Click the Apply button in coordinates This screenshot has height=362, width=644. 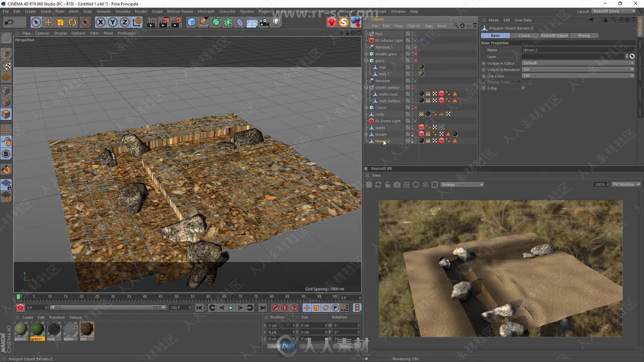point(346,346)
